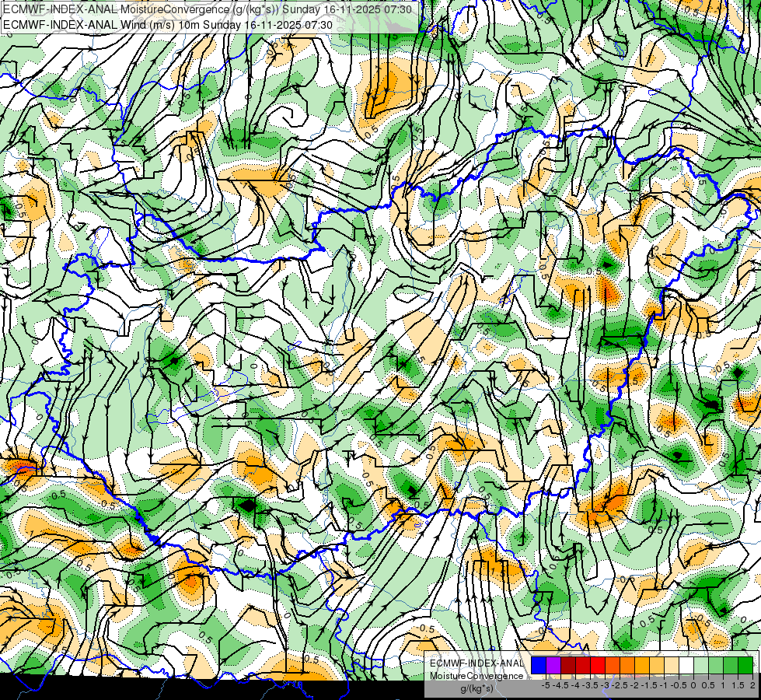Click the light orange legend swatch (-1.5 to -1)
The image size is (761, 700).
coord(657,665)
